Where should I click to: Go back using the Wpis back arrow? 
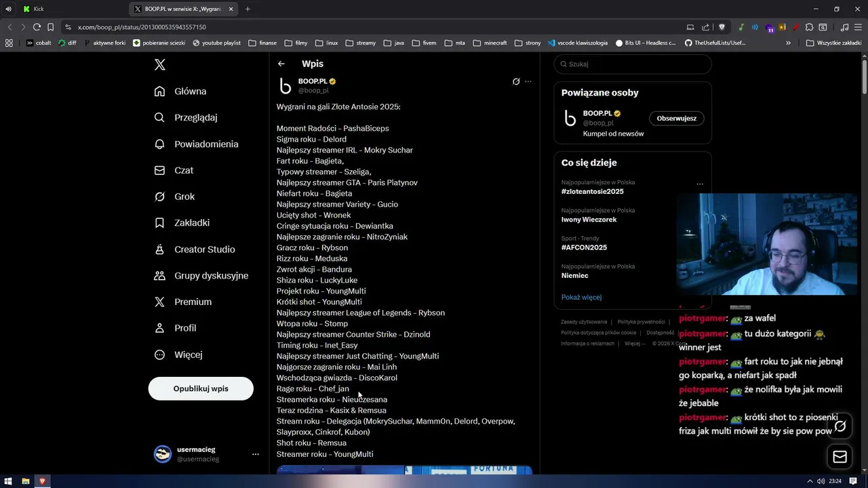click(281, 64)
